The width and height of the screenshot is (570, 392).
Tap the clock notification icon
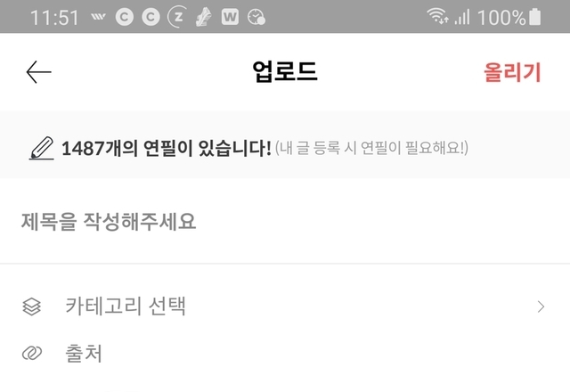256,17
